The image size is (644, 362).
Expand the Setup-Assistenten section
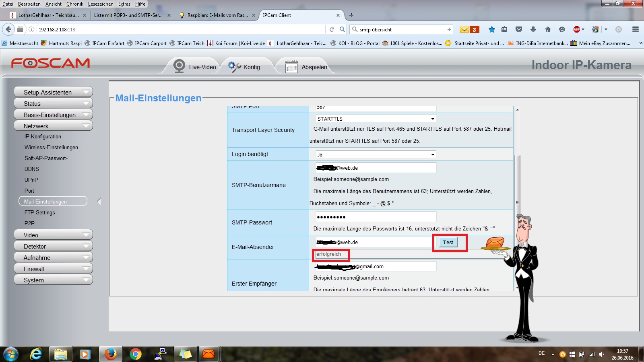(x=53, y=92)
